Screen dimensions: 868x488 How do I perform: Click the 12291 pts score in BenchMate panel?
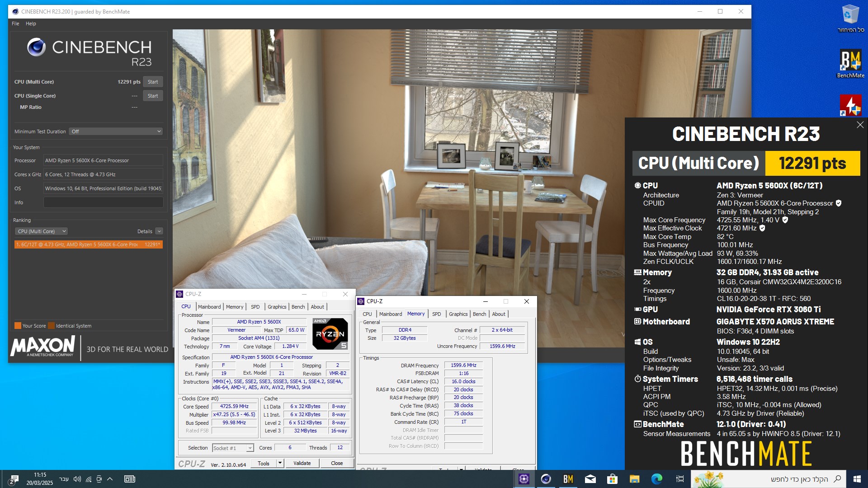tap(812, 163)
